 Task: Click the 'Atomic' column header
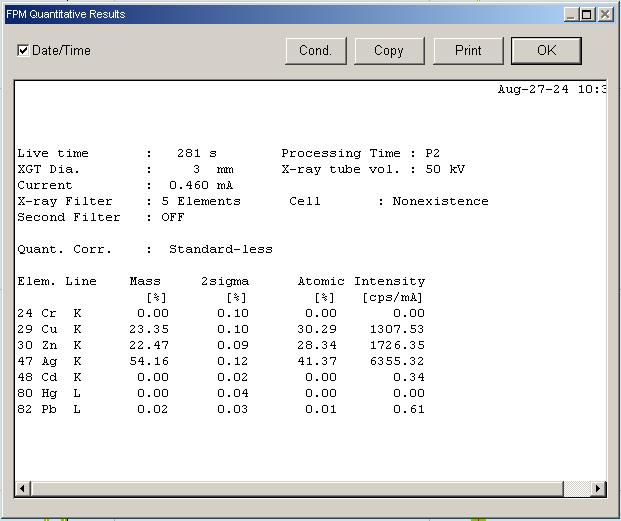pos(321,281)
